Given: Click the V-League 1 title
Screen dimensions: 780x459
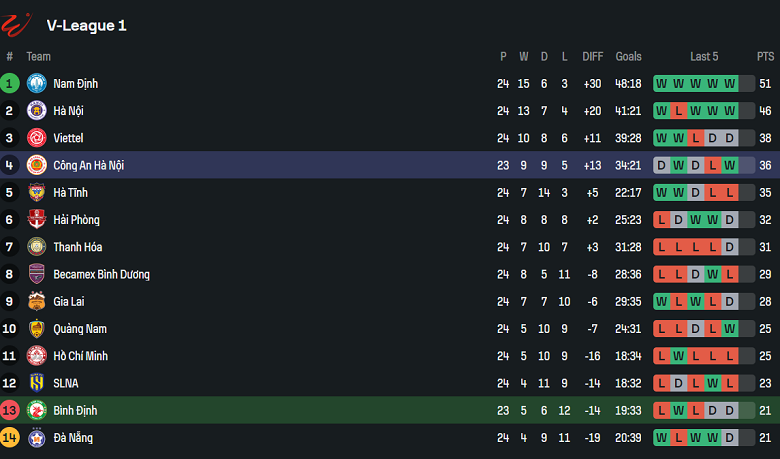Looking at the screenshot, I should point(86,25).
